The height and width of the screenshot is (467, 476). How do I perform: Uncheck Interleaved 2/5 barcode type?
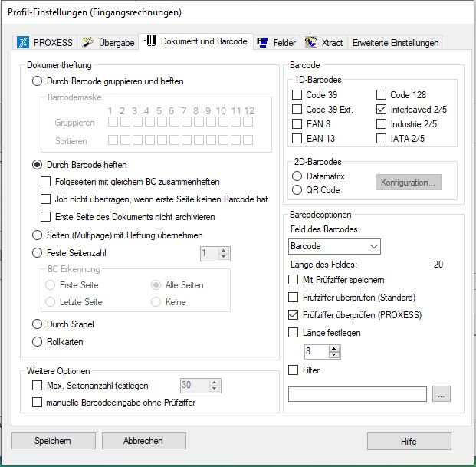pos(382,110)
